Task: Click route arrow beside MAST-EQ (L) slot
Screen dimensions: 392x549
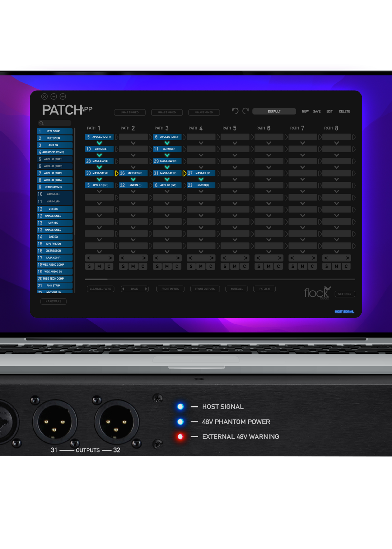Action: coord(150,173)
